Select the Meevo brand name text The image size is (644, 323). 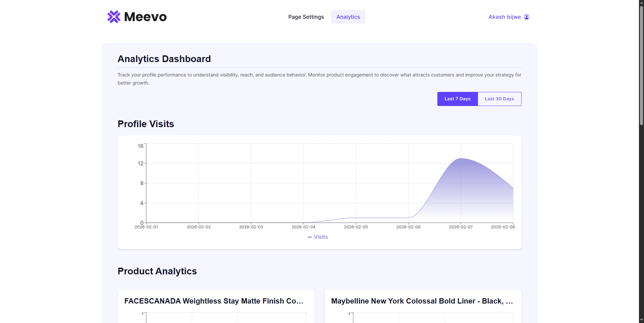coord(146,16)
